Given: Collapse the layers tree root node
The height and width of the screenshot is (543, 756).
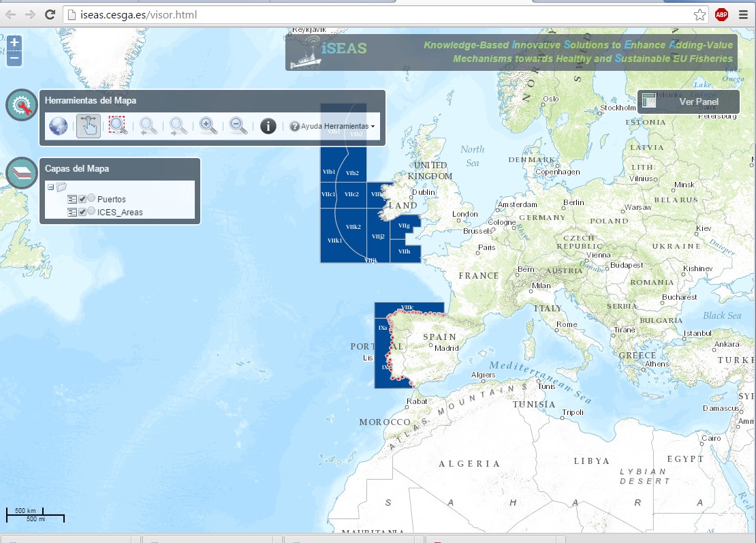Looking at the screenshot, I should coord(50,187).
